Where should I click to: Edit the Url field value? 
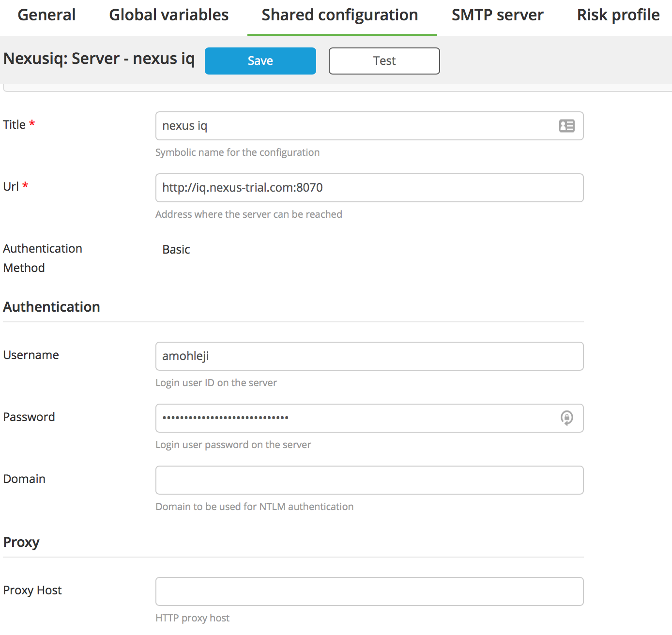coord(369,188)
